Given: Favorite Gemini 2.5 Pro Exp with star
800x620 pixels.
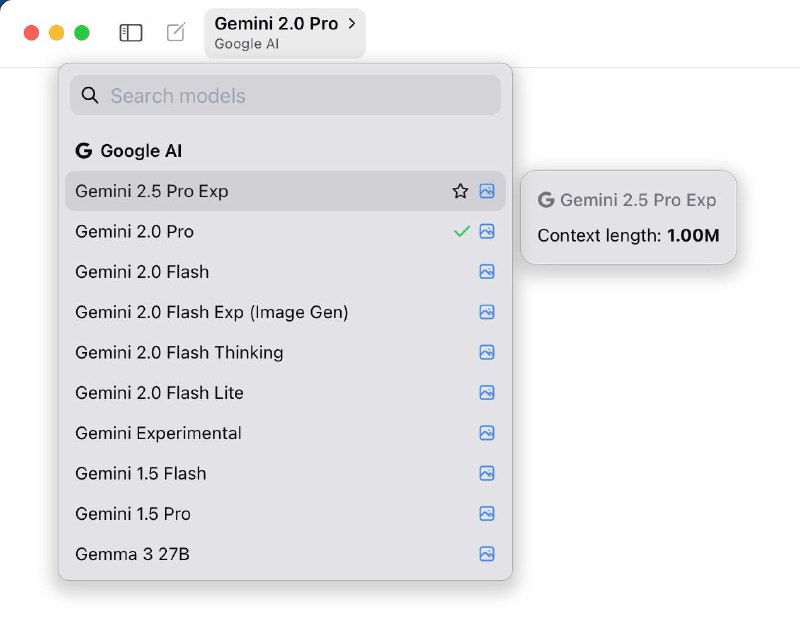Looking at the screenshot, I should click(x=460, y=191).
